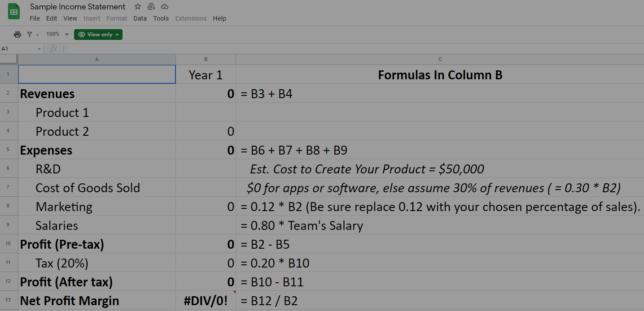Open the Data menu
The image size is (644, 311).
point(140,18)
